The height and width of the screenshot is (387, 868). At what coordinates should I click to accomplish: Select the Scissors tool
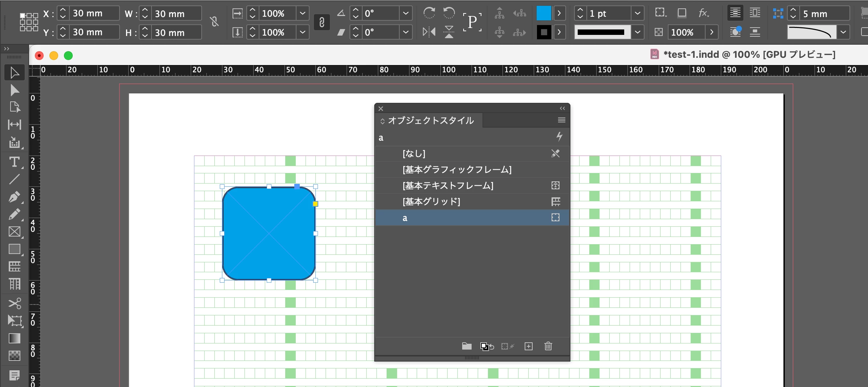(x=15, y=303)
